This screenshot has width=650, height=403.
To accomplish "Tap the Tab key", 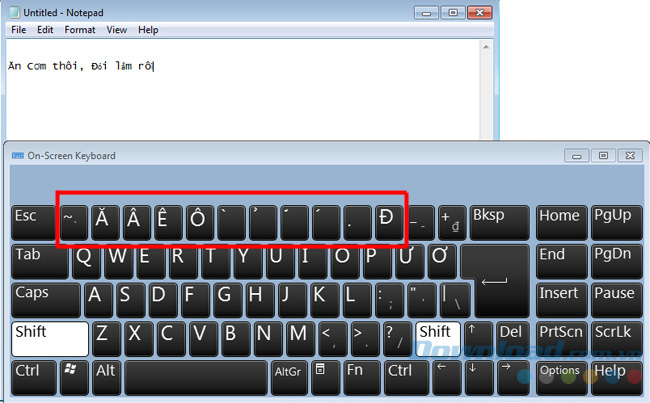I will pyautogui.click(x=40, y=261).
